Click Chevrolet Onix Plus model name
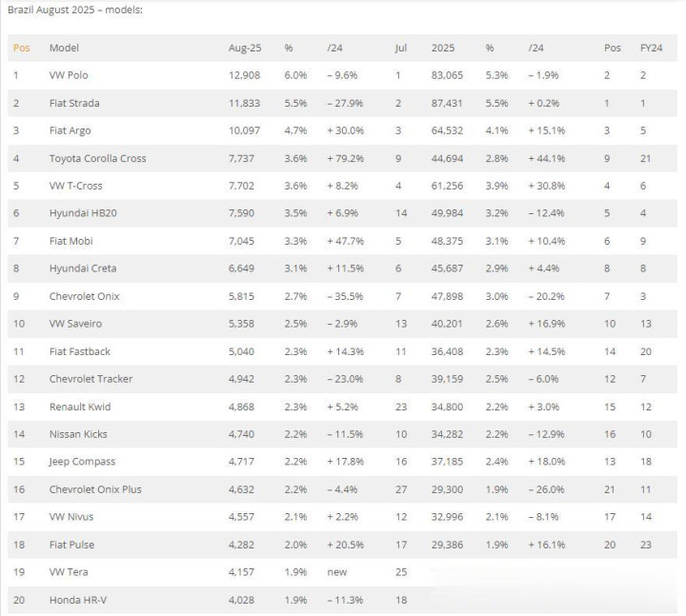The image size is (686, 616). click(x=95, y=489)
